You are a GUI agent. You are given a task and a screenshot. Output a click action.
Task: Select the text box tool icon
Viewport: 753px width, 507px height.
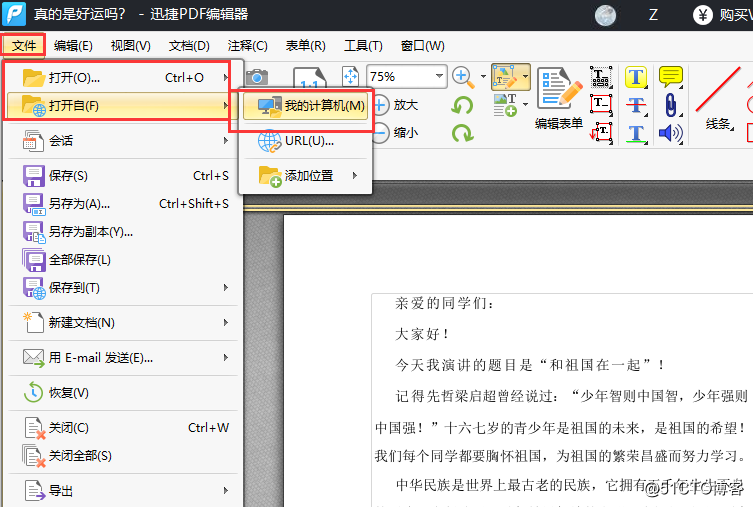coord(601,105)
